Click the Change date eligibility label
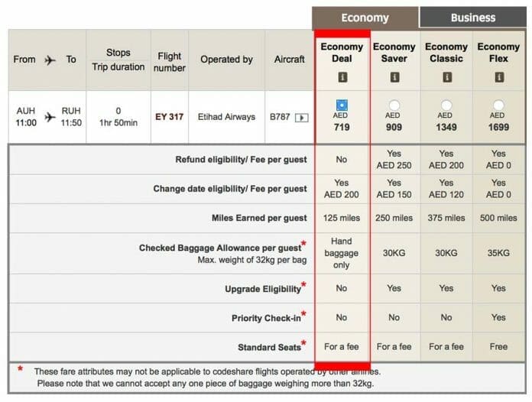This screenshot has width=532, height=402. (x=230, y=189)
